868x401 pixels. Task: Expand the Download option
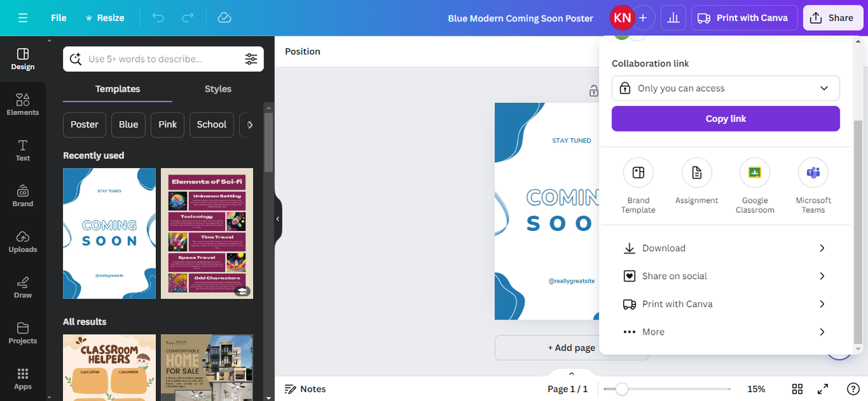[x=726, y=248]
